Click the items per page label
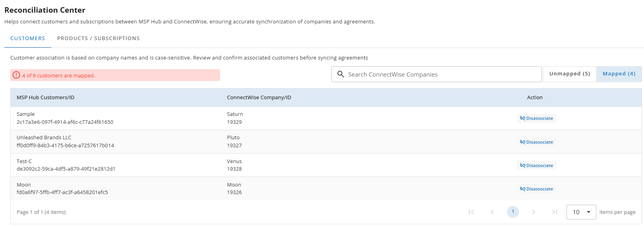 [x=617, y=212]
